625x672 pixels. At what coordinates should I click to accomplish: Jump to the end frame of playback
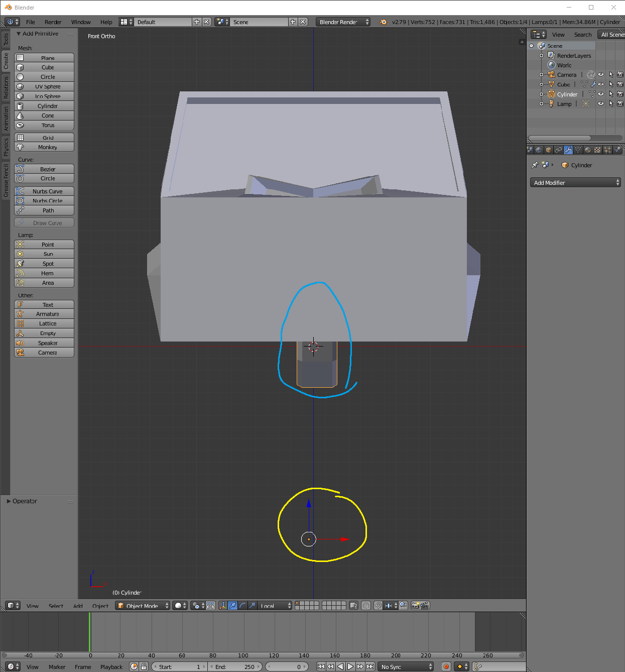pyautogui.click(x=370, y=666)
